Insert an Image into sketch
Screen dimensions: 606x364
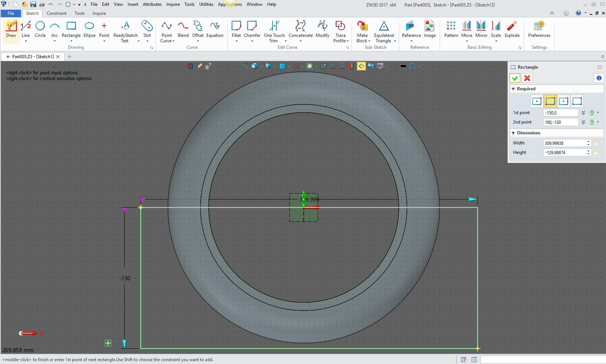[430, 30]
